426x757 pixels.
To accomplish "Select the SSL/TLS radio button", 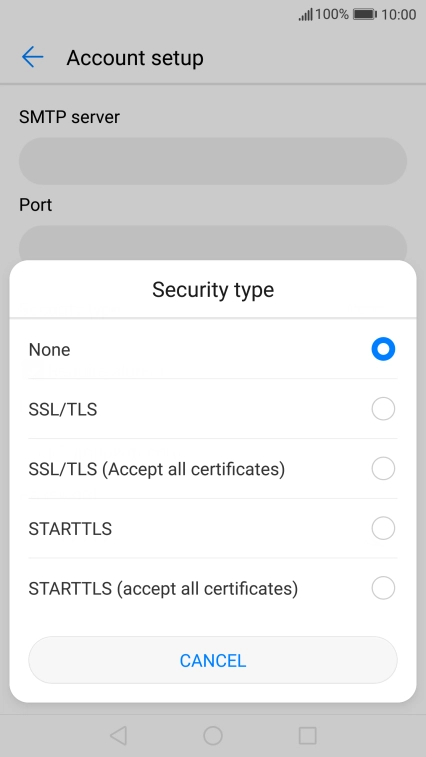I will (x=383, y=409).
